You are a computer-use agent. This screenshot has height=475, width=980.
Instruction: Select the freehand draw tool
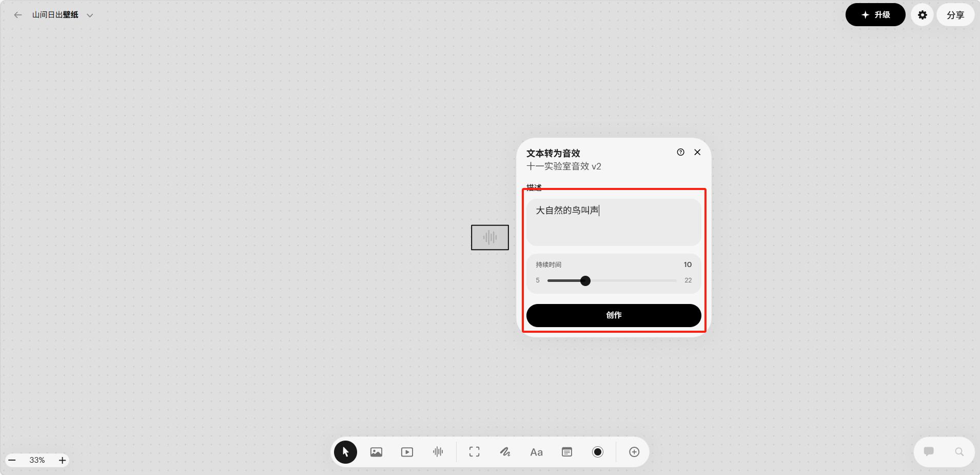pyautogui.click(x=505, y=452)
